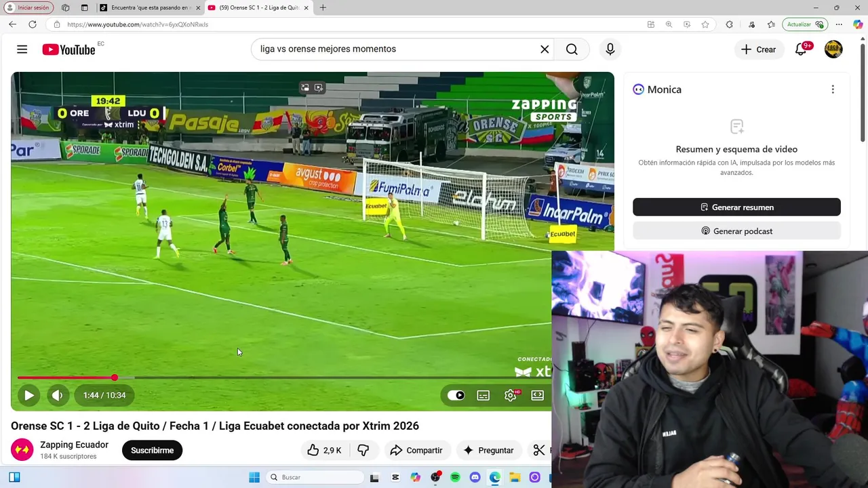
Task: Click the red progress scrubber dot
Action: tap(115, 378)
